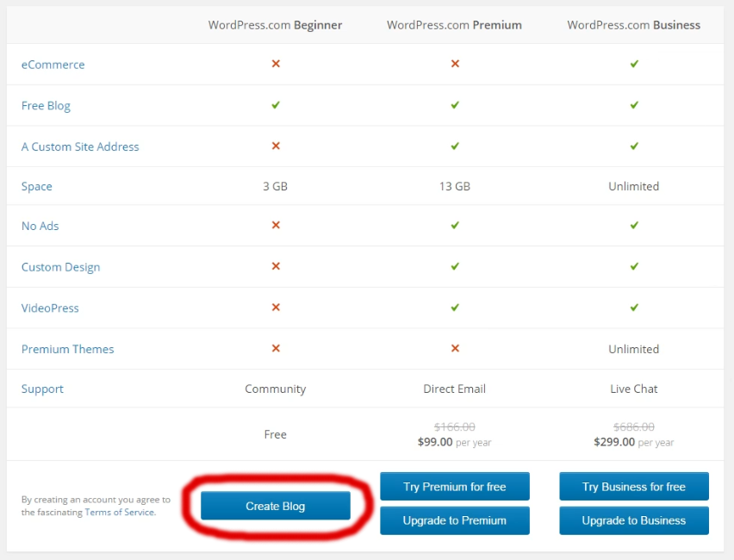Screen dimensions: 734x560
Task: Click the $299.00 per year price
Action: point(634,442)
